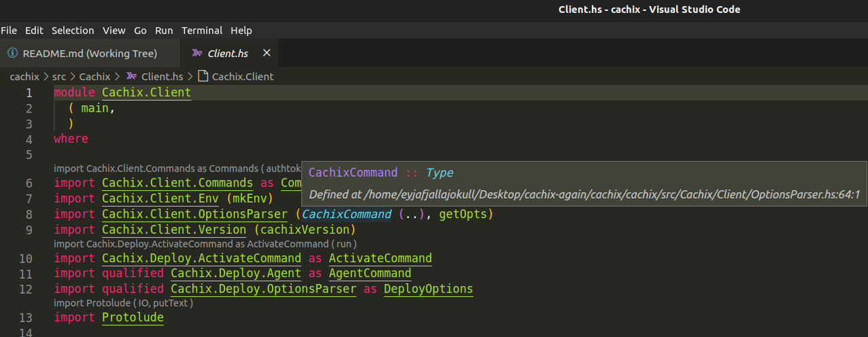Click the AgentCommand alias on line 11
The height and width of the screenshot is (337, 868).
pyautogui.click(x=370, y=273)
